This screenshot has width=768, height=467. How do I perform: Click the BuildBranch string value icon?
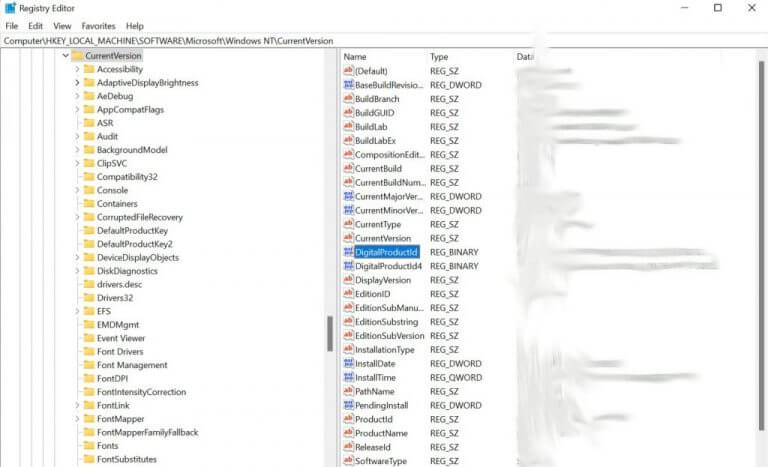348,98
